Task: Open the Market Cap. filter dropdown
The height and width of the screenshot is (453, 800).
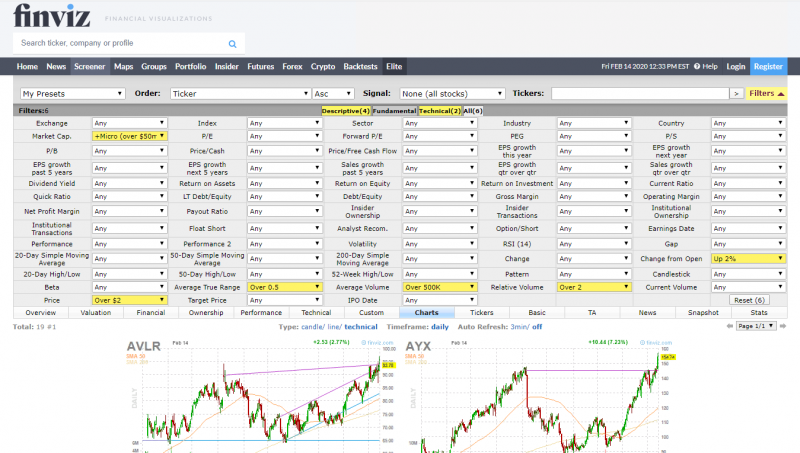Action: pos(130,136)
